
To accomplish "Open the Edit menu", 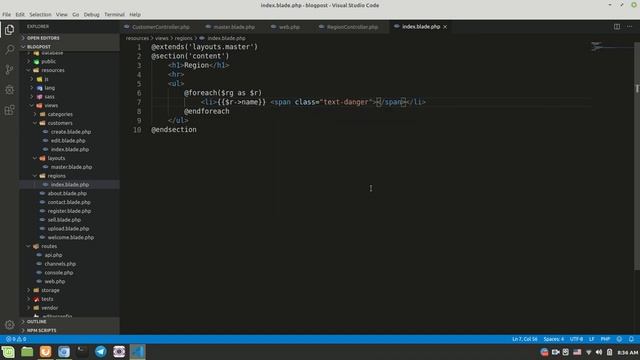I will (20, 14).
